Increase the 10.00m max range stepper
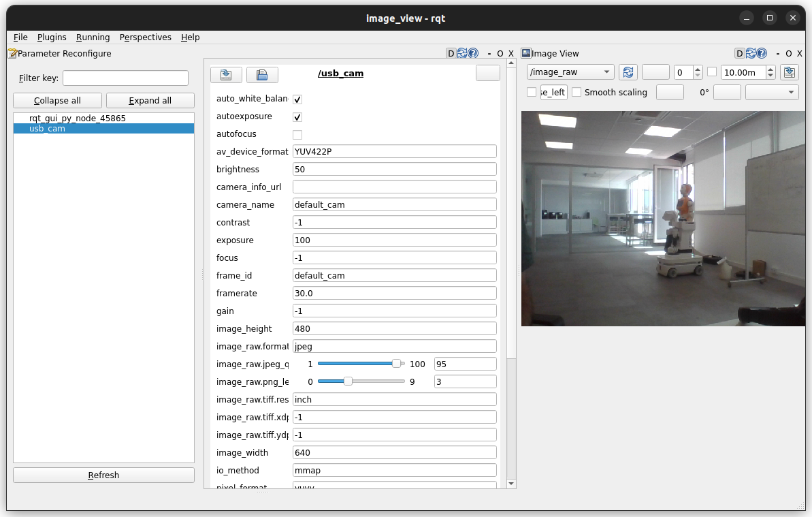This screenshot has width=812, height=517. click(x=770, y=69)
